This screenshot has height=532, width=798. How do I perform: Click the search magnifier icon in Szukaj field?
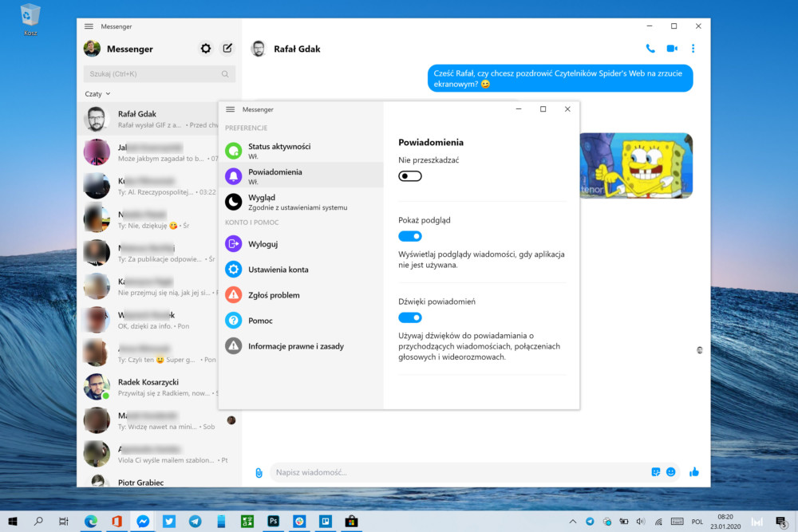(225, 73)
